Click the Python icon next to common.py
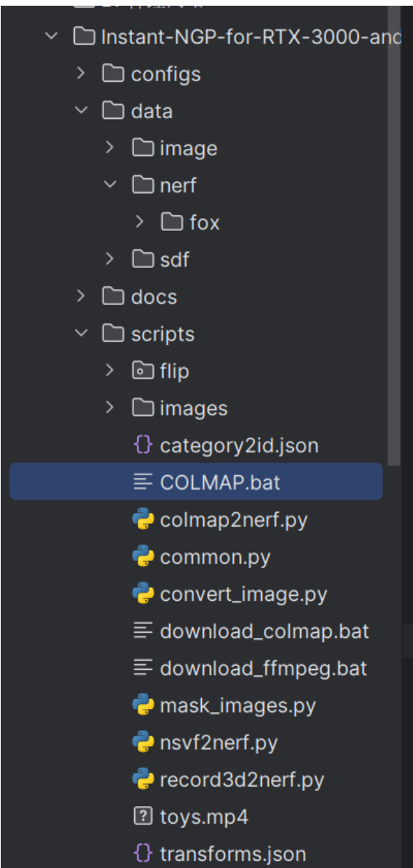 tap(143, 557)
